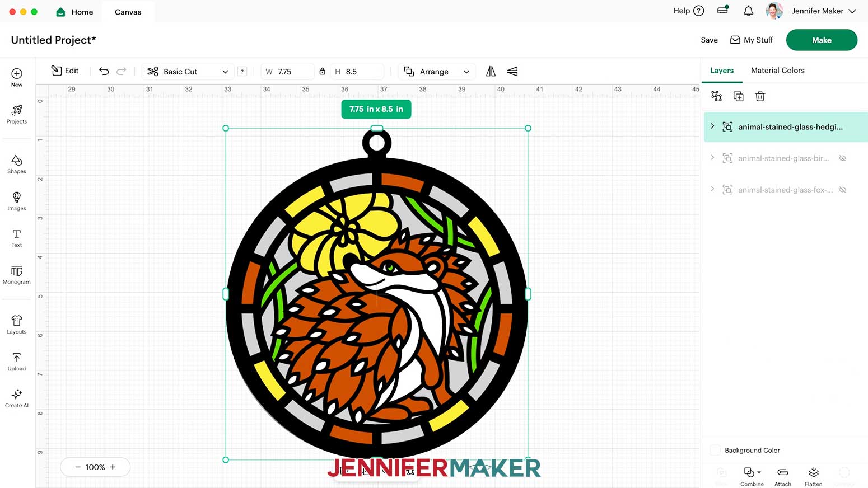Click the Edit button
The height and width of the screenshot is (488, 868).
click(x=65, y=71)
